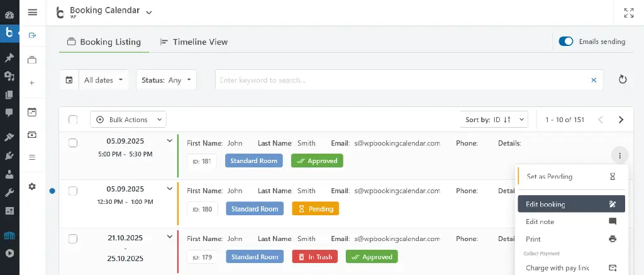Toggle the Emails sending switch

pos(566,42)
